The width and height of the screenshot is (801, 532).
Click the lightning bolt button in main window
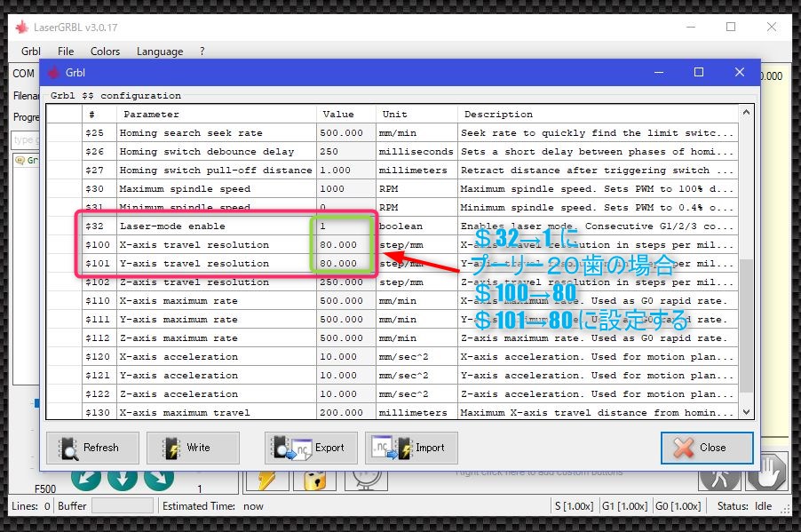[267, 480]
